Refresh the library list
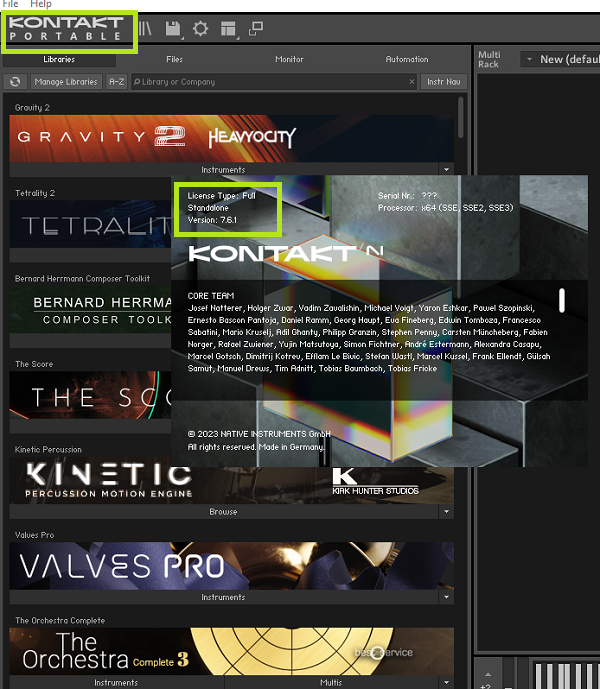The height and width of the screenshot is (689, 600). pos(15,82)
